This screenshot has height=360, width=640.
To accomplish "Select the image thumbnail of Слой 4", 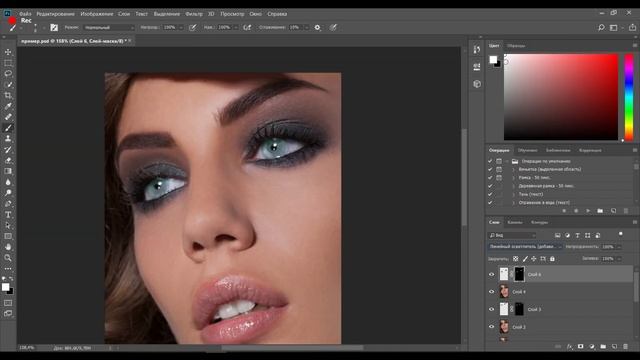I will (504, 292).
